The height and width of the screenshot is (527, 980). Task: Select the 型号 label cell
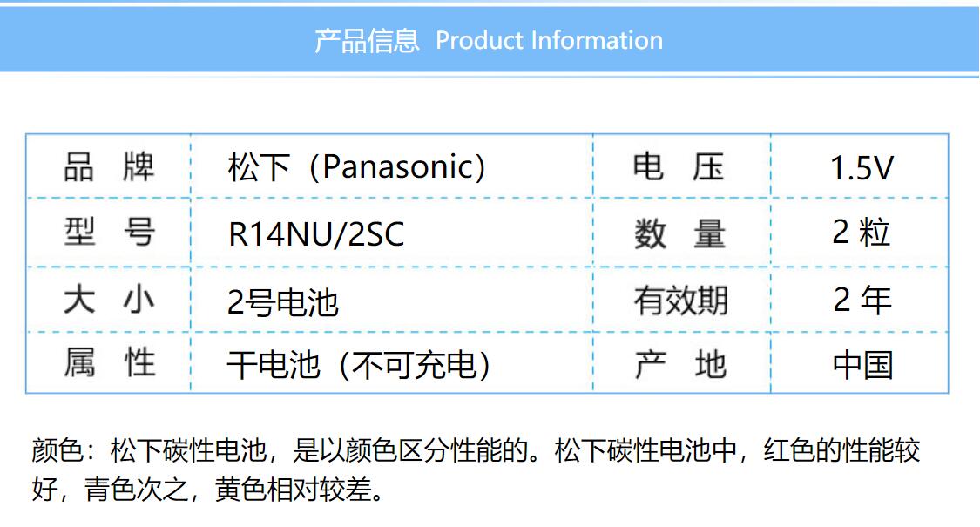pos(109,233)
